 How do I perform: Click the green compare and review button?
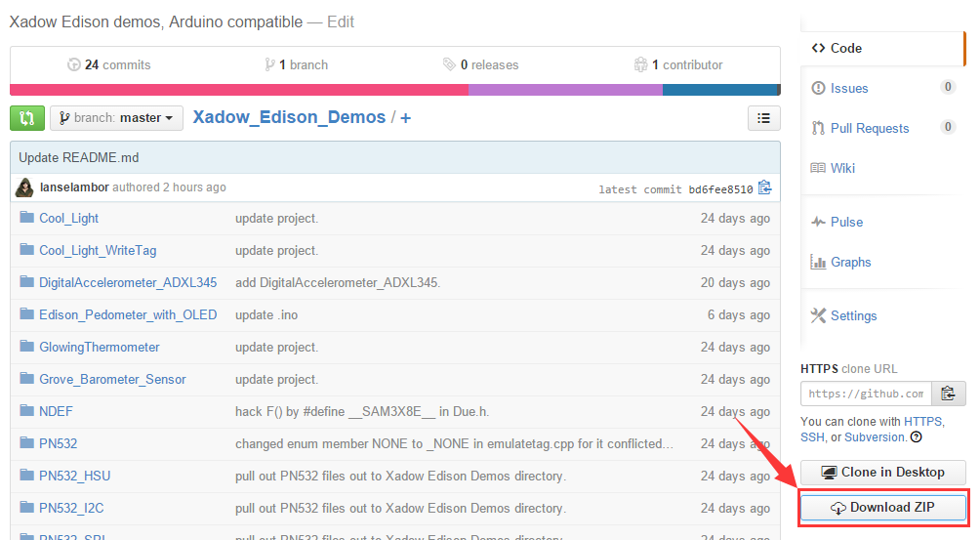pos(27,118)
